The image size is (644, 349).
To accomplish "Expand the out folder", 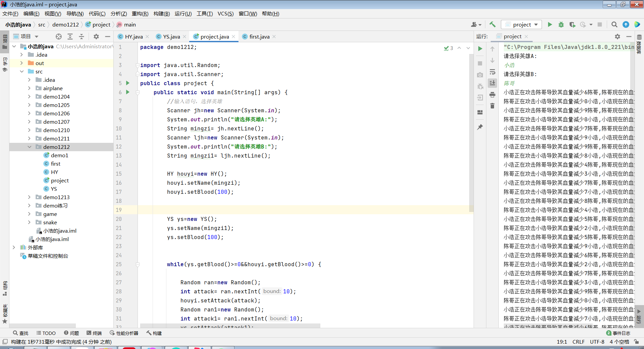I will pos(21,63).
